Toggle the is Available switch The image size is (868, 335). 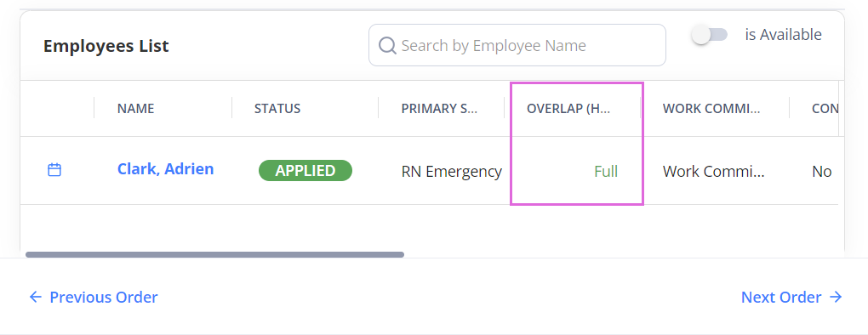(709, 36)
